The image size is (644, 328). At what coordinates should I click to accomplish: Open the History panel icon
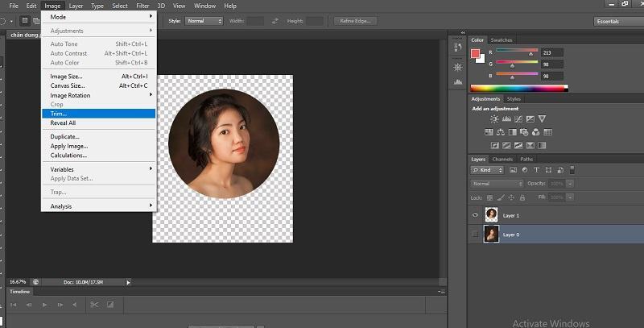click(x=458, y=47)
